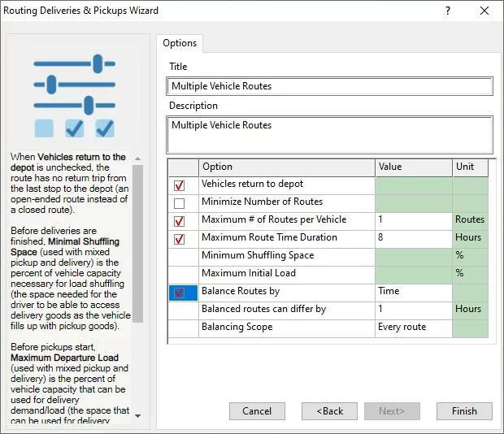504x434 pixels.
Task: Toggle the Balance Routes by checkbox
Action: tap(180, 293)
